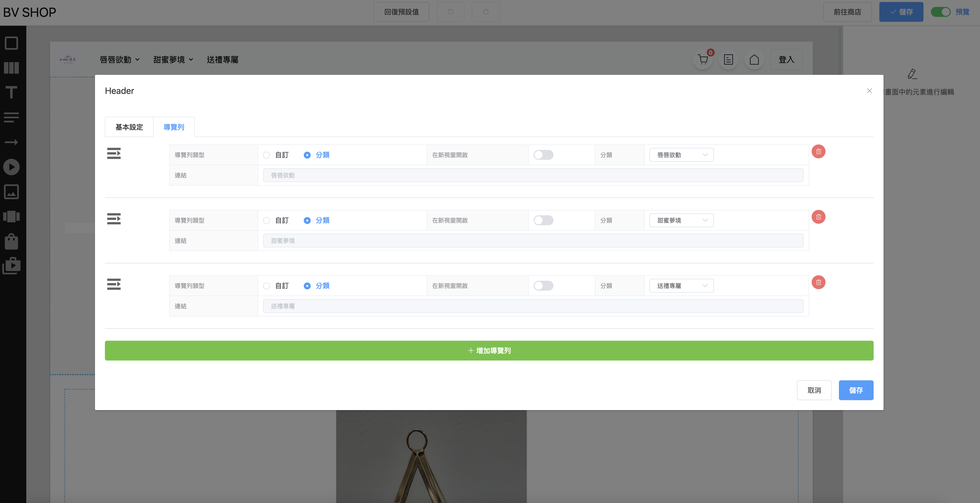Click the orders list icon in store header
This screenshot has width=980, height=503.
729,59
